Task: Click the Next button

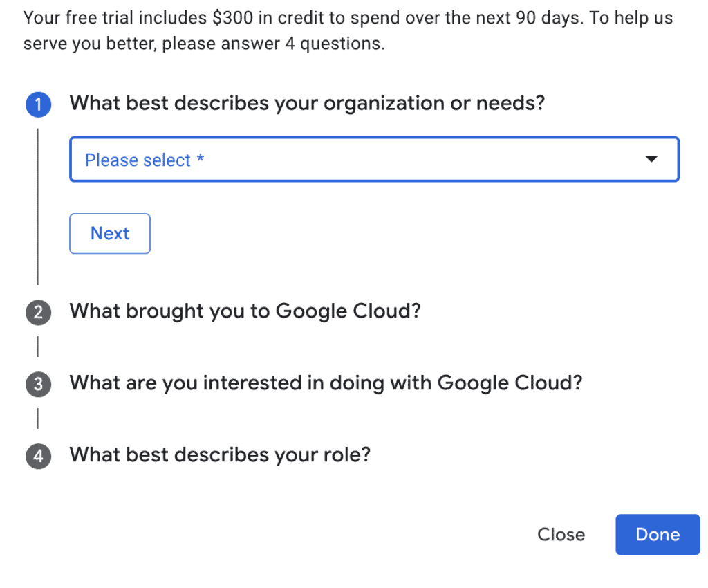Action: (x=109, y=233)
